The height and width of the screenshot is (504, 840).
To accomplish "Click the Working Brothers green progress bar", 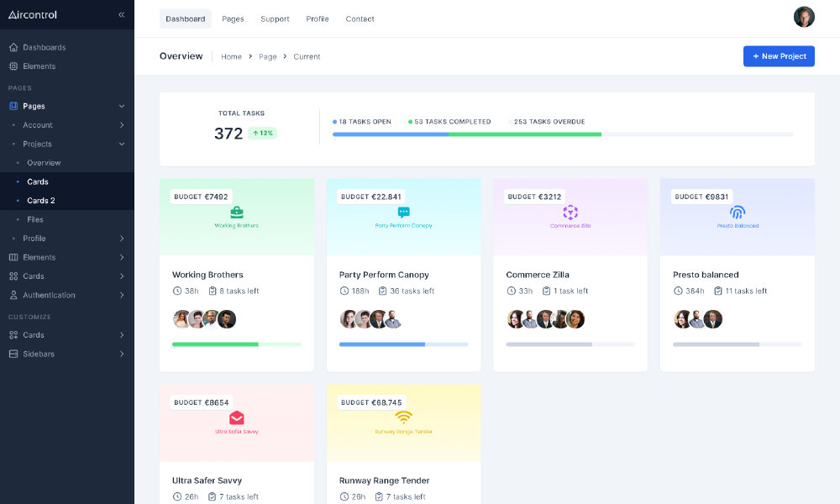I will point(215,344).
